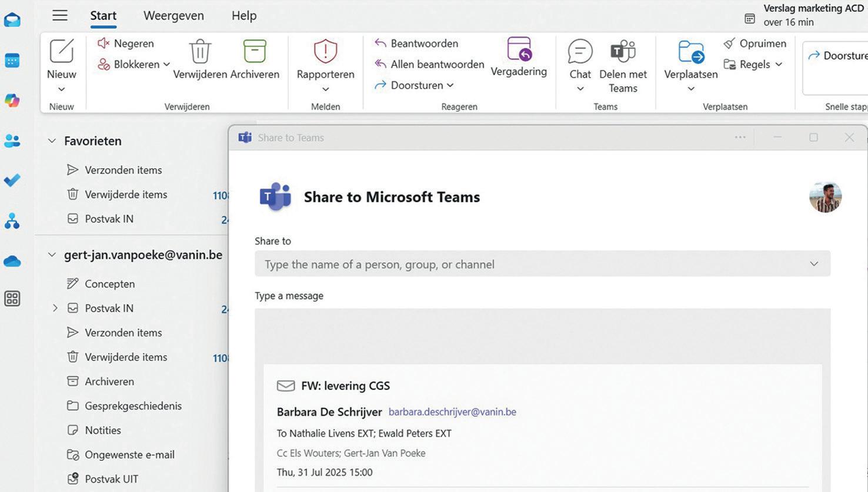868x492 pixels.
Task: Click the Cc Els Wouters recipients line
Action: click(351, 453)
